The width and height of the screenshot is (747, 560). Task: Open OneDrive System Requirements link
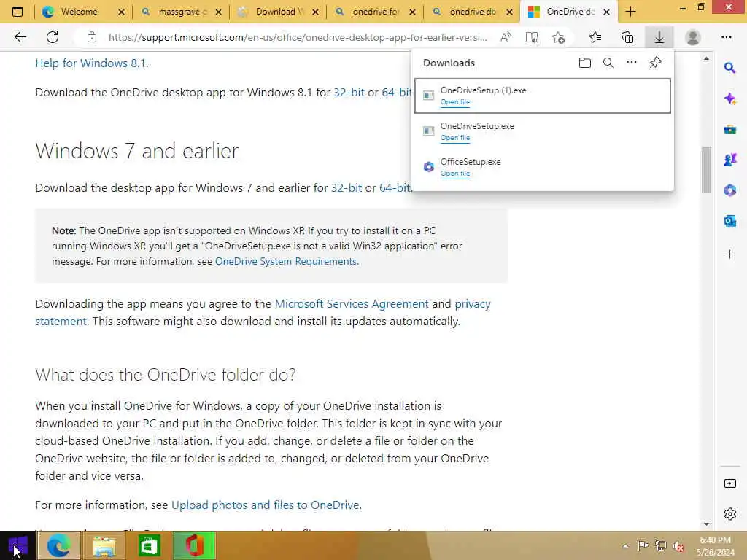coord(286,262)
